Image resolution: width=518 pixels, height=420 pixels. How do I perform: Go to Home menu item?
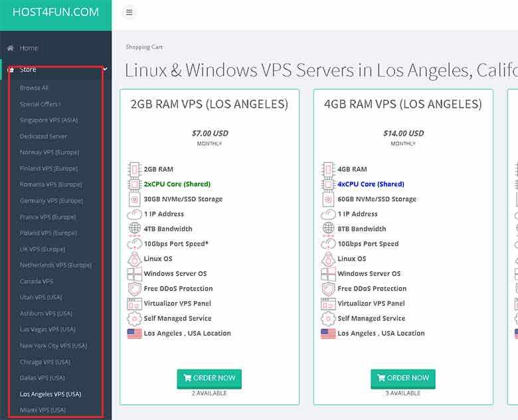pyautogui.click(x=29, y=48)
